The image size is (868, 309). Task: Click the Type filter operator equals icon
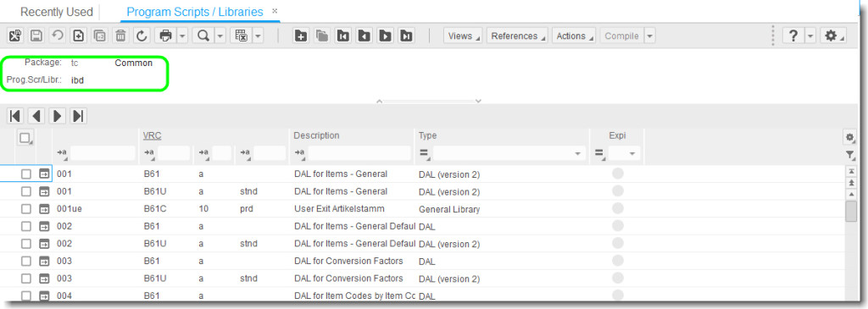click(424, 154)
